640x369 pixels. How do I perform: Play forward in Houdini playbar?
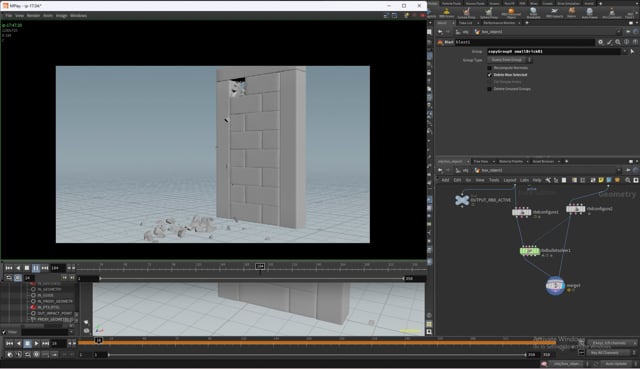[36, 344]
